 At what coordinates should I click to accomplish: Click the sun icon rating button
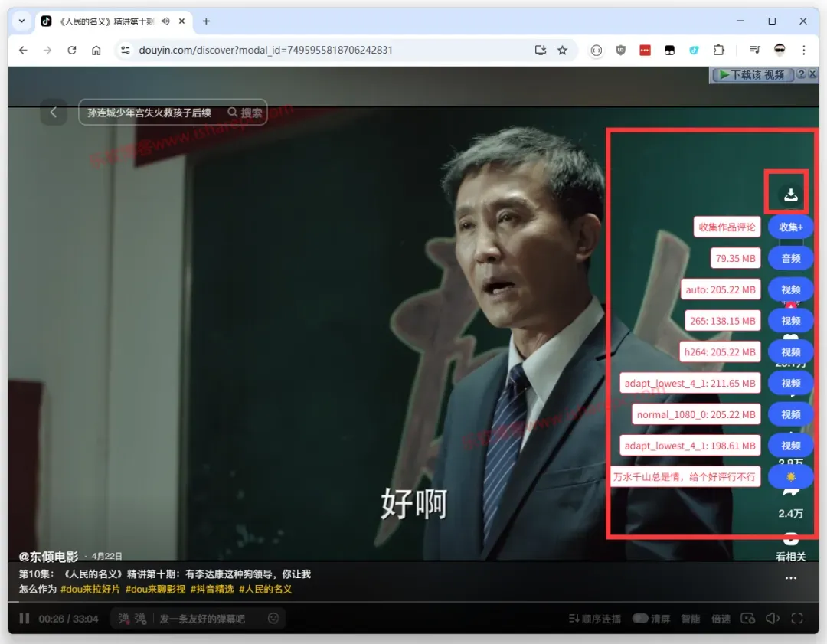(x=790, y=477)
